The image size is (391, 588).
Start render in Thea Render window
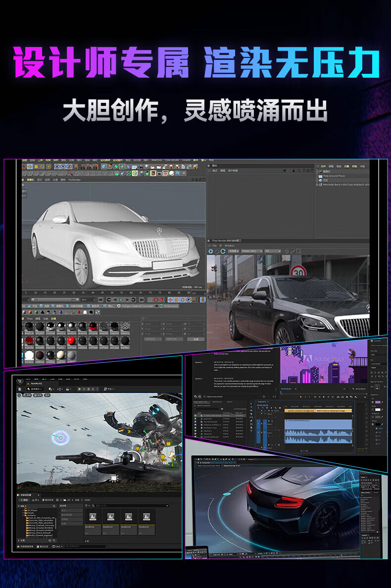pos(211,251)
